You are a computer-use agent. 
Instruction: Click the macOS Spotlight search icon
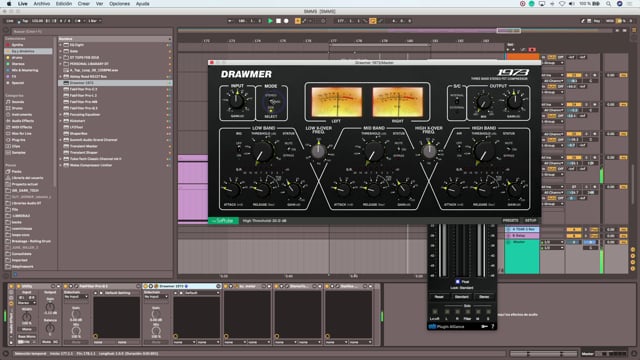[608, 4]
